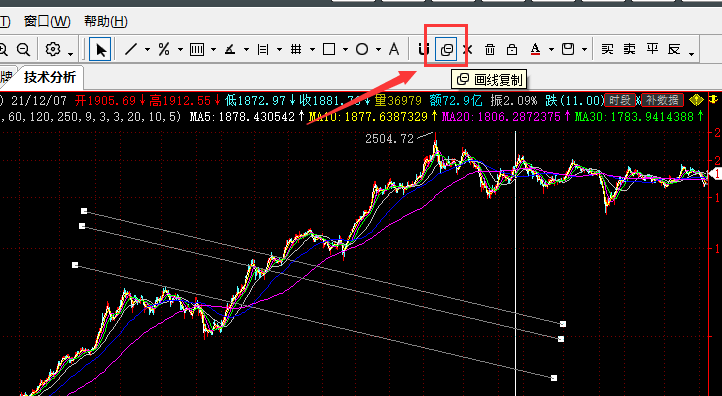
Task: Expand the vertical bars tool dropdown
Action: tap(214, 49)
